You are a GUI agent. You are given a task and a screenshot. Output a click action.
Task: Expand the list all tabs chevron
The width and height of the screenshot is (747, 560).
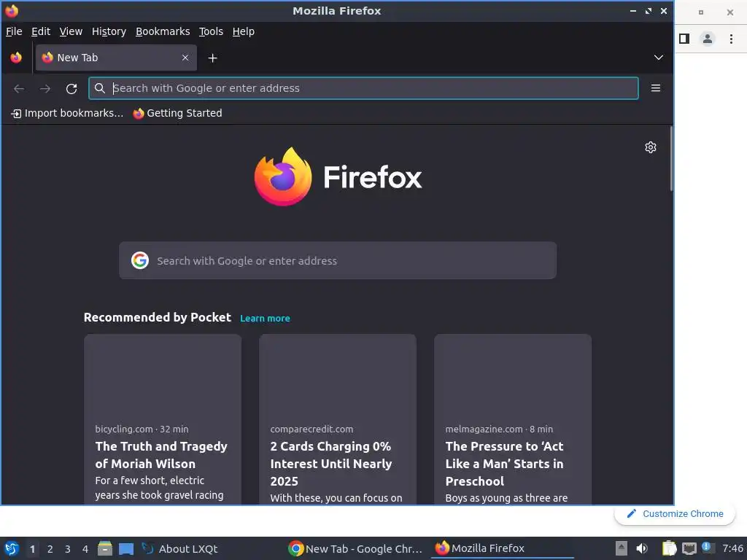[x=659, y=58]
